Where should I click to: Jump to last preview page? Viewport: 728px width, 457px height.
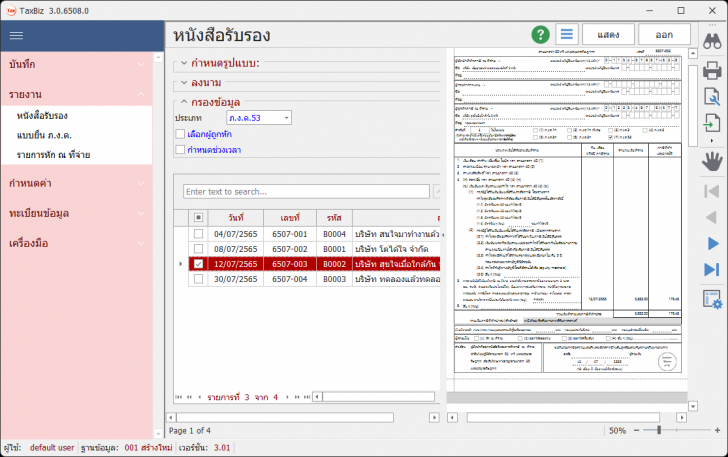tap(712, 269)
